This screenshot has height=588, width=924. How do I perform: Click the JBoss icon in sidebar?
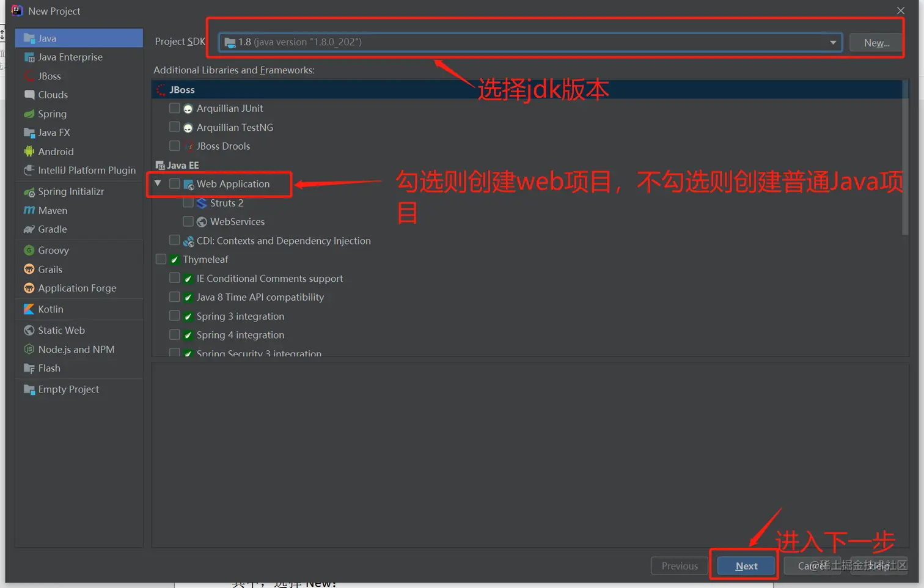tap(29, 76)
